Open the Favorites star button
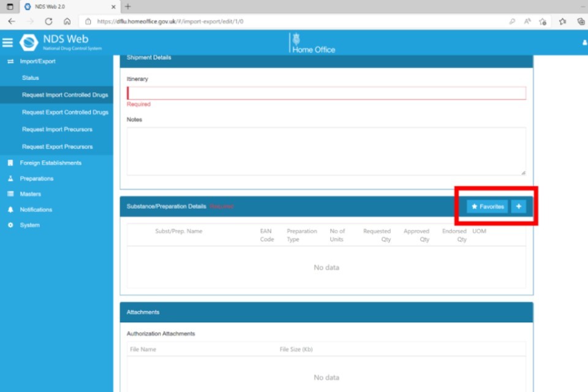Image resolution: width=588 pixels, height=392 pixels. (x=488, y=207)
